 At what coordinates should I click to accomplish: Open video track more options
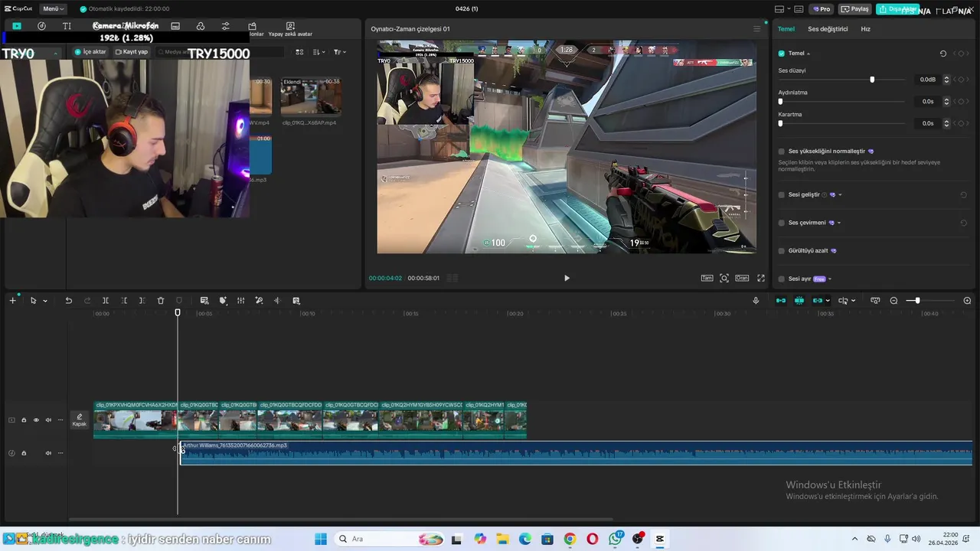click(x=60, y=420)
